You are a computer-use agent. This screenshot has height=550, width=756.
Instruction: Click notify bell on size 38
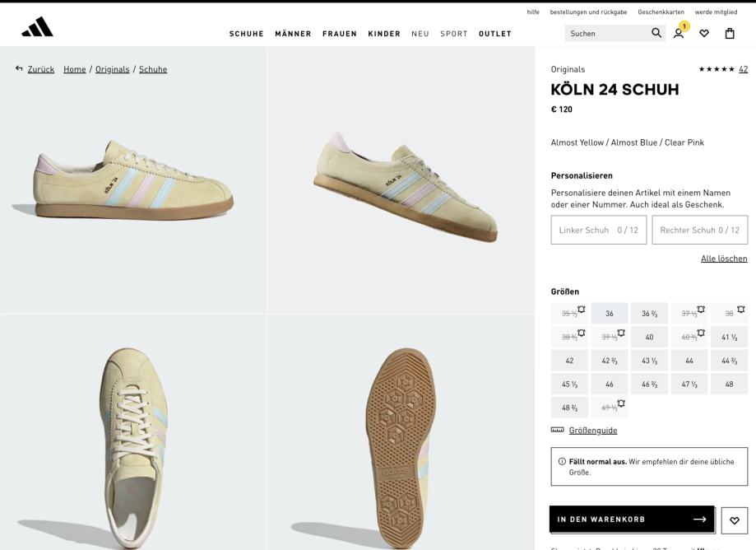[x=741, y=310]
